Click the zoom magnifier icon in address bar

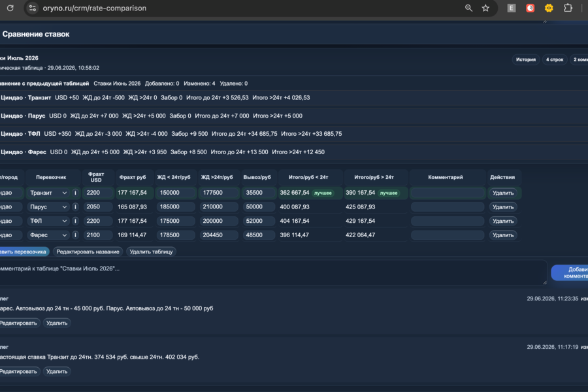(x=468, y=8)
